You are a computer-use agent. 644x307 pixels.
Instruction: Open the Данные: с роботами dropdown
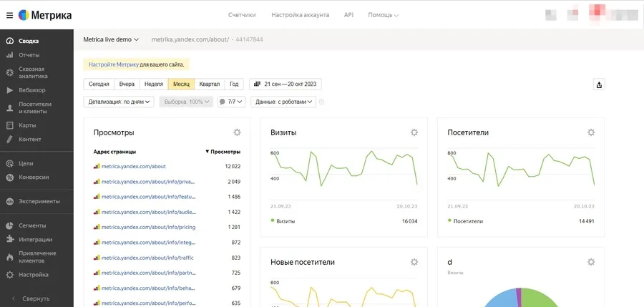pyautogui.click(x=283, y=102)
